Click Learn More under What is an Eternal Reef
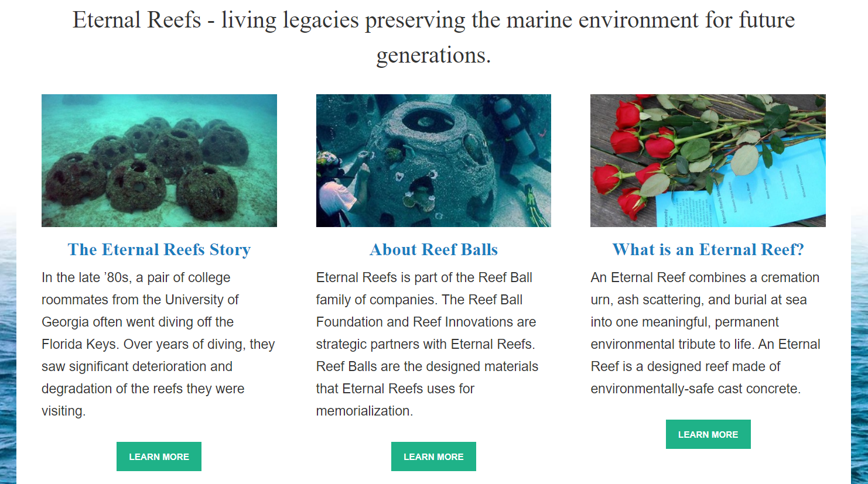868x484 pixels. point(708,434)
